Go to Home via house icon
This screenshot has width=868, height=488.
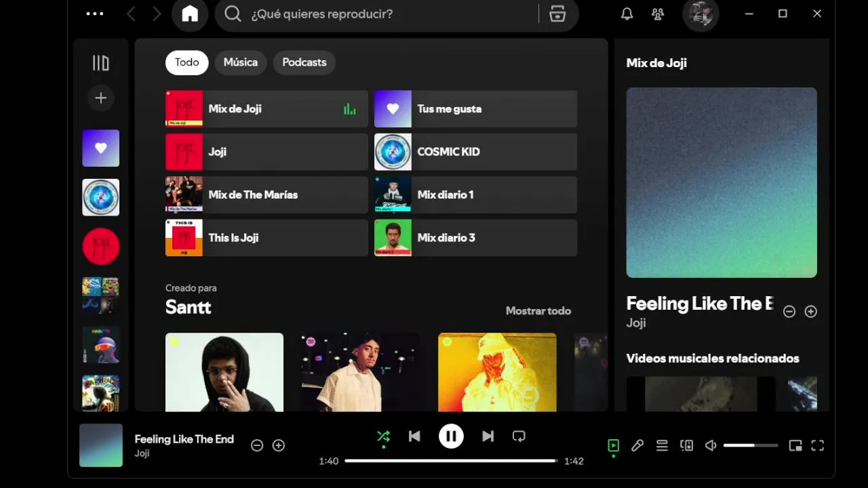(x=190, y=14)
